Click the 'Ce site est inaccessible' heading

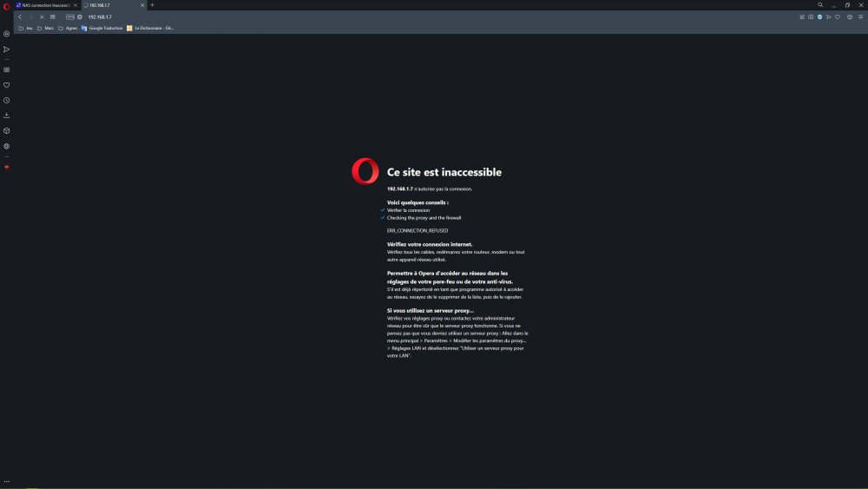point(444,172)
